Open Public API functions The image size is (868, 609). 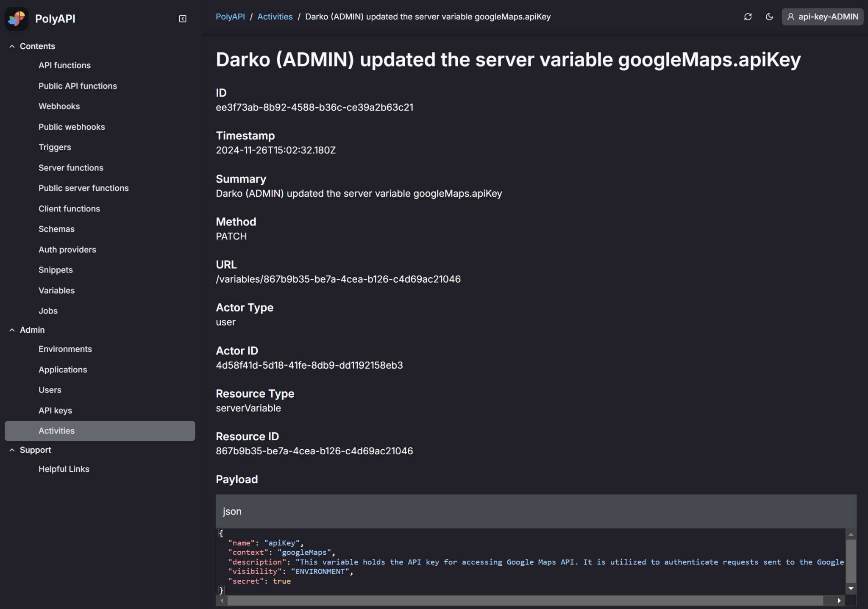(78, 86)
